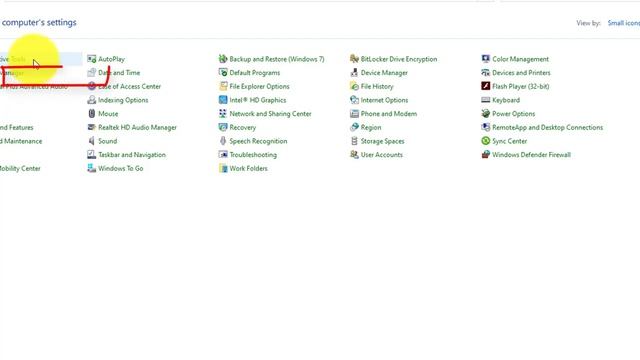Click the Device Manager icon
This screenshot has height=360, width=640.
click(x=354, y=73)
